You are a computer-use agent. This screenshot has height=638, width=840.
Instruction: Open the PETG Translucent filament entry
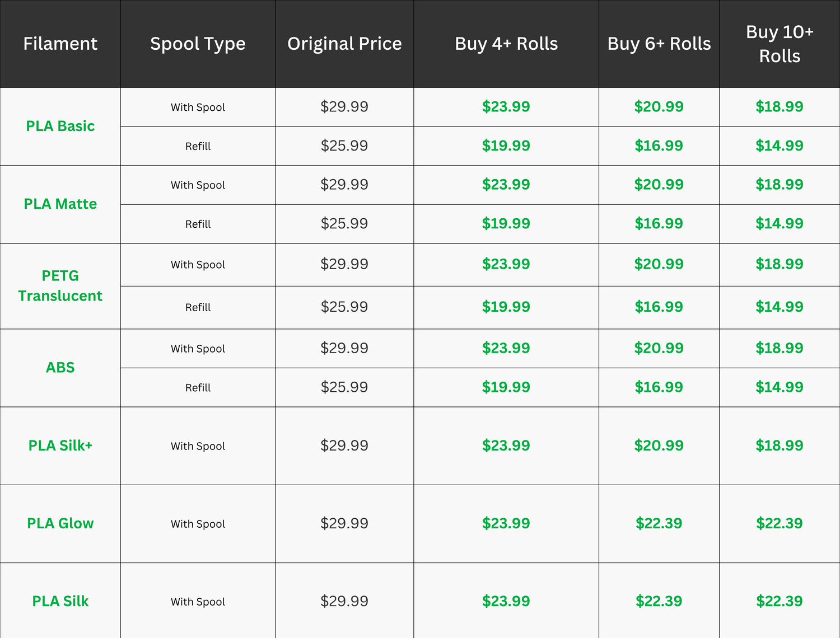tap(60, 286)
